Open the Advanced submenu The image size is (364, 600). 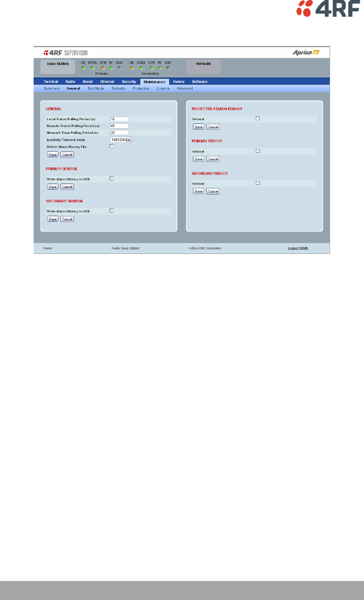185,88
